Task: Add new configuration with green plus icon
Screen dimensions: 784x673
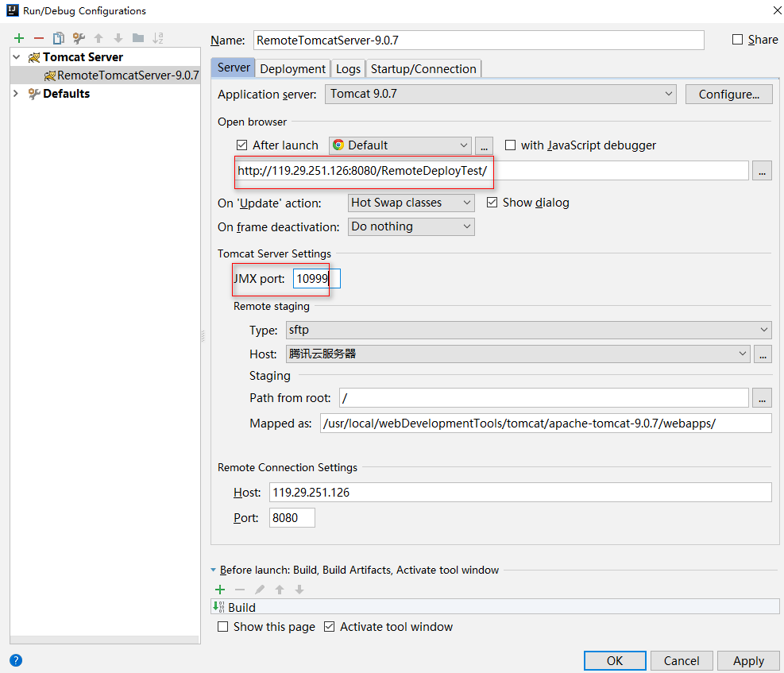Action: tap(19, 38)
